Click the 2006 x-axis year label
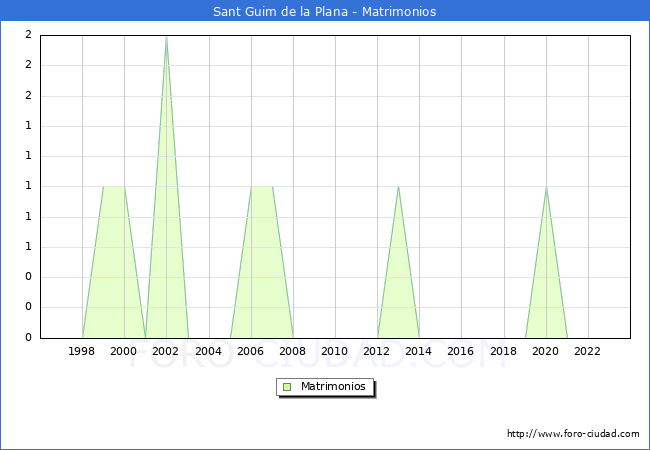 pyautogui.click(x=250, y=351)
